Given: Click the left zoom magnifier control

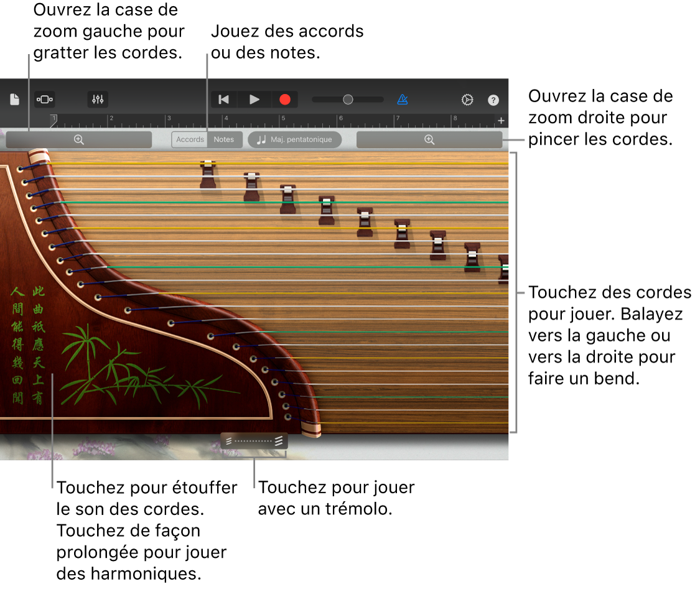Looking at the screenshot, I should (x=78, y=139).
